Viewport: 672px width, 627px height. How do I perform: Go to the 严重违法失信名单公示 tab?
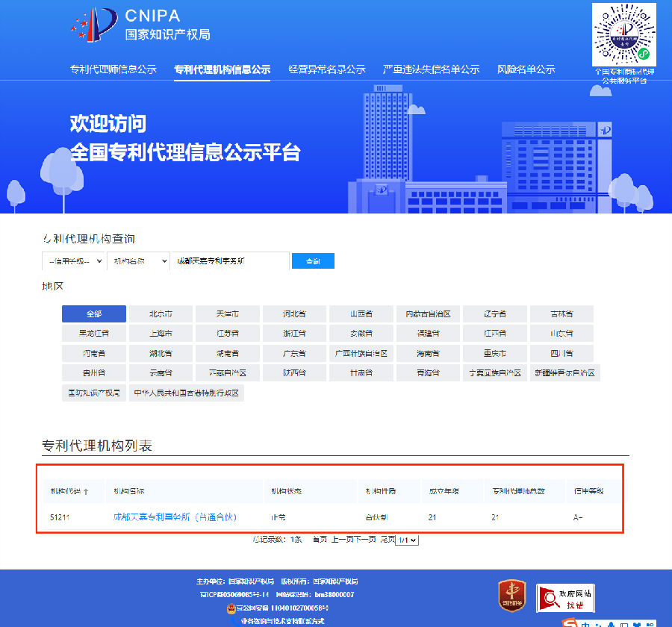pos(431,69)
